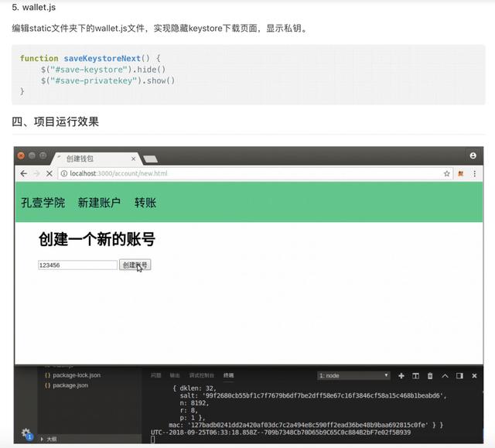Kill the terminal using the trash icon
Image resolution: width=495 pixels, height=448 pixels.
(430, 376)
